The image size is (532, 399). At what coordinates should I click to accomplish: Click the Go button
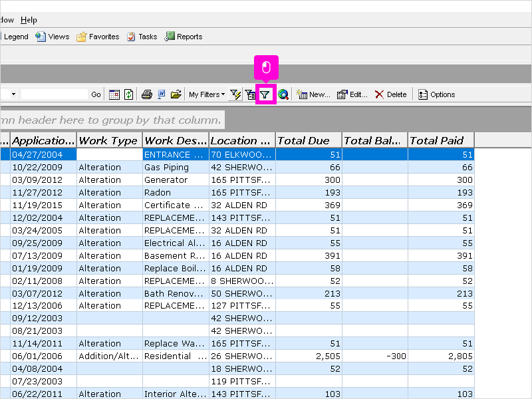[96, 94]
